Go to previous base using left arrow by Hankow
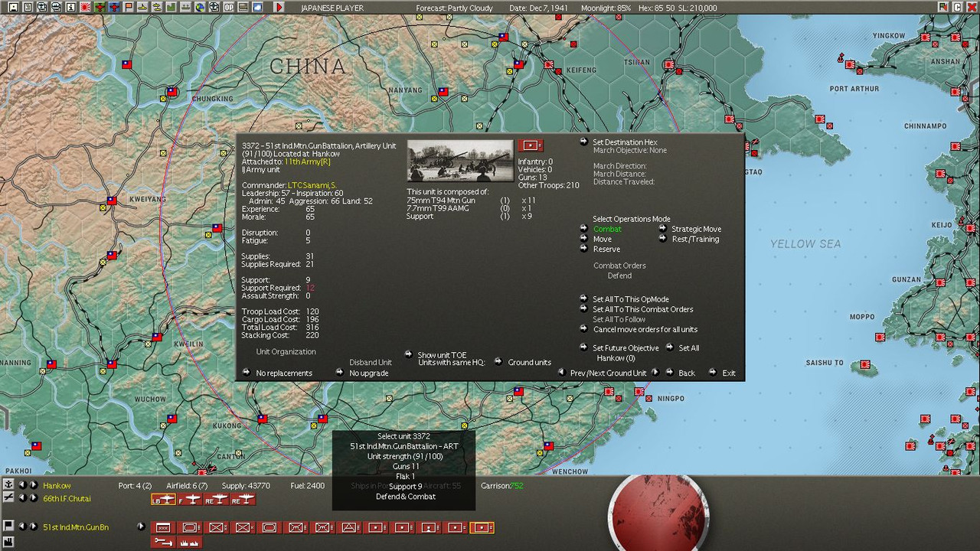The height and width of the screenshot is (551, 980). [22, 485]
